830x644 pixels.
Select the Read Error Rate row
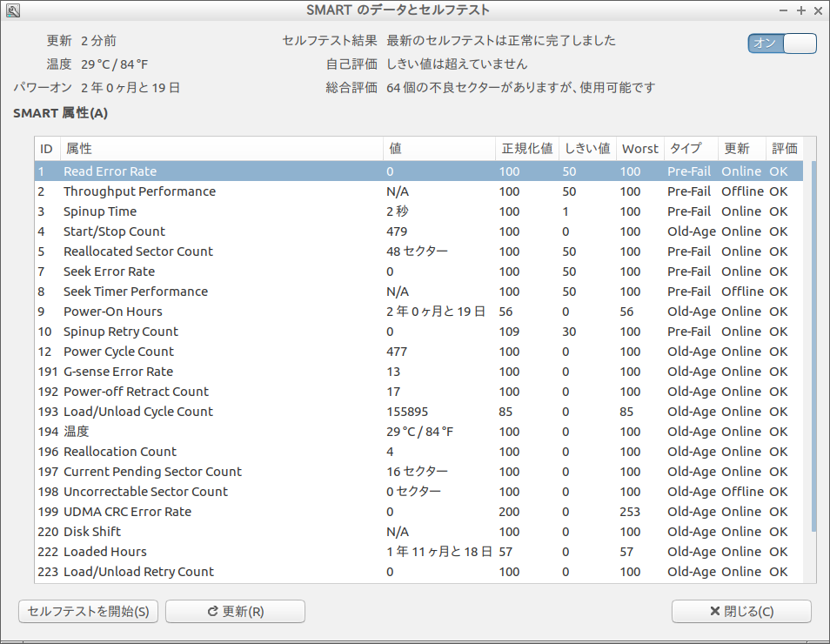[418, 171]
